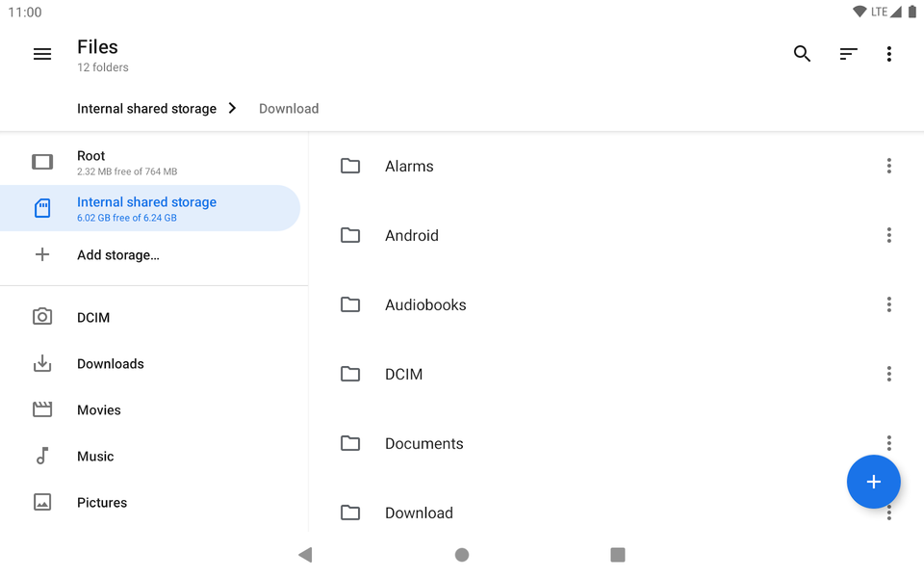Select the Pictures icon in the sidebar
The image size is (924, 578).
click(x=42, y=502)
